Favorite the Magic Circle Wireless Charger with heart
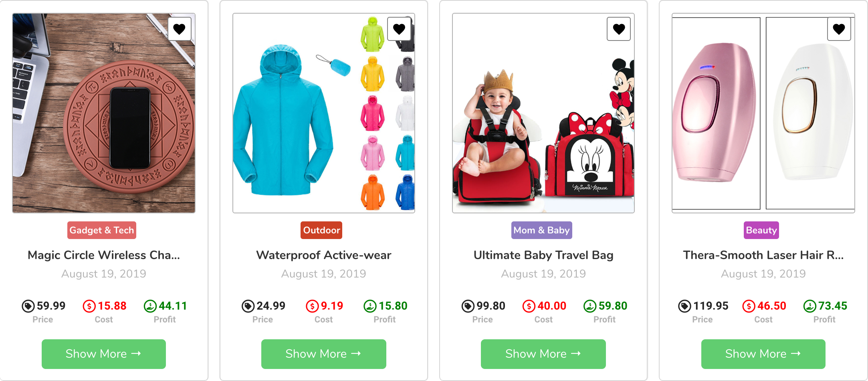Image resolution: width=868 pixels, height=381 pixels. (179, 29)
